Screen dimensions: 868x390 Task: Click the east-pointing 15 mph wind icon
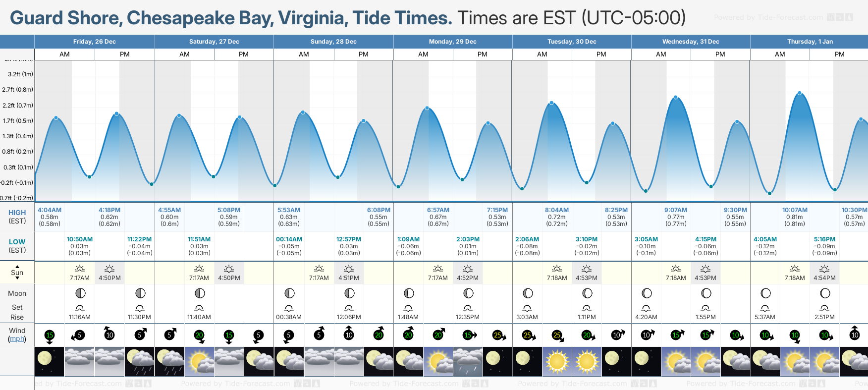(469, 335)
